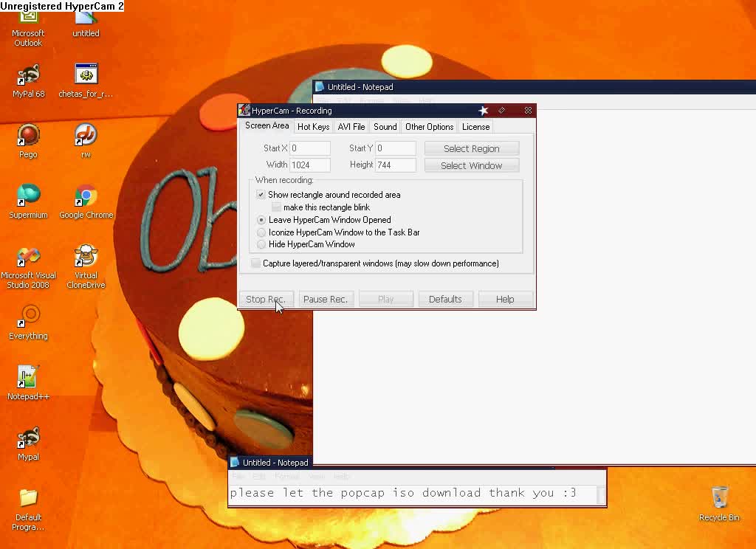
Task: Click the Defaults button
Action: pos(445,300)
